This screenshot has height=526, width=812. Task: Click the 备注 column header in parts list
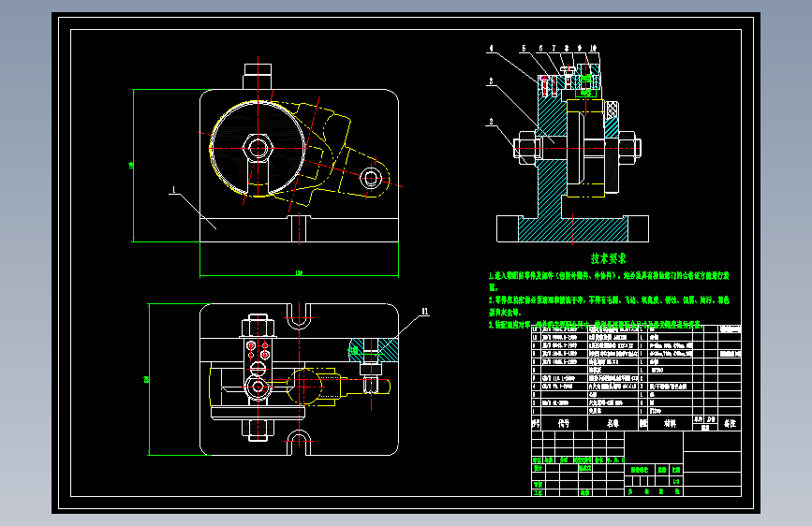(x=730, y=423)
